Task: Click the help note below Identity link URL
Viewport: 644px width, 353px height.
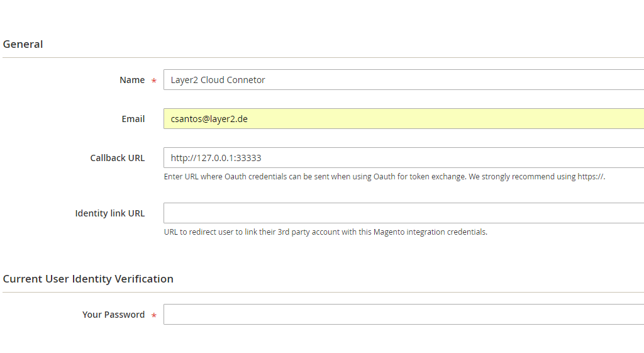Action: (x=325, y=232)
